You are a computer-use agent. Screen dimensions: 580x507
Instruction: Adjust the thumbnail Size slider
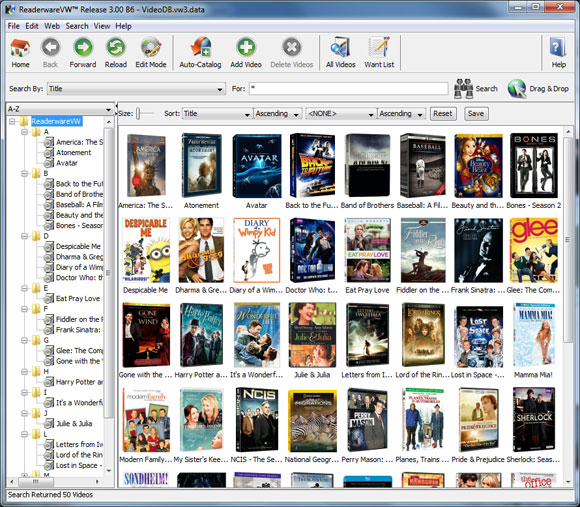138,114
